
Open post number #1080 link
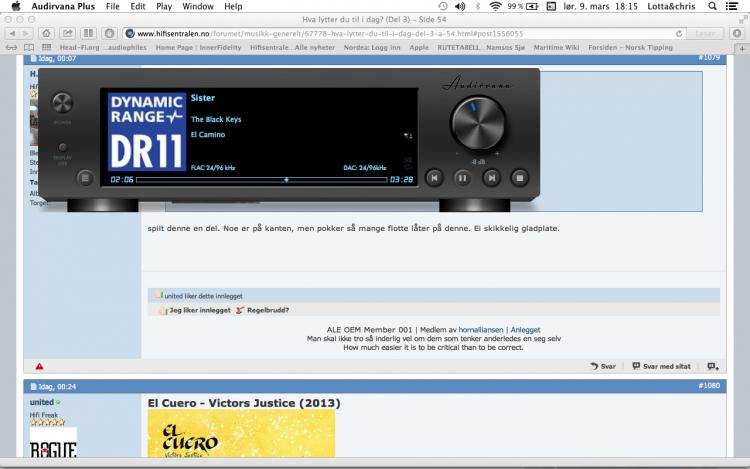[x=709, y=386]
